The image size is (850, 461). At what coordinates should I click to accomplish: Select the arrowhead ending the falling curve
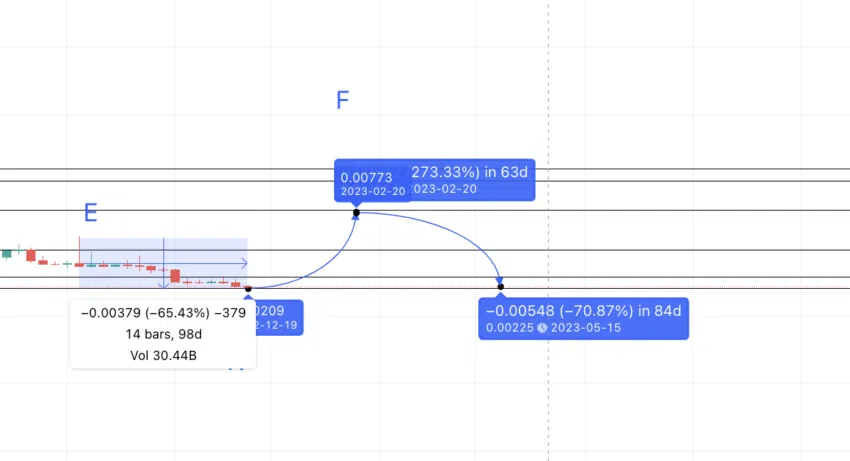coord(499,280)
